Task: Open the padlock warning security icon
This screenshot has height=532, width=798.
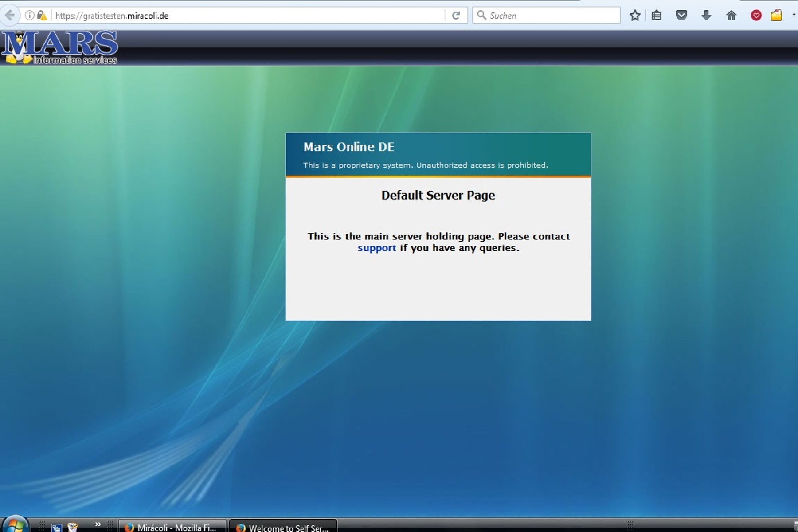Action: click(42, 16)
